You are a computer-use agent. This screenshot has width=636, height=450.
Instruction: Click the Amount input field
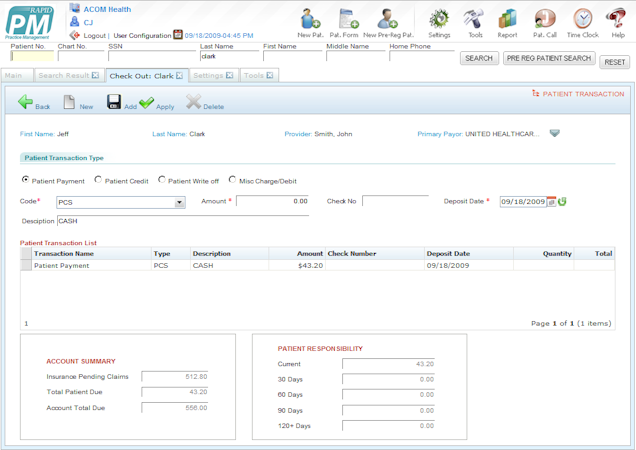click(x=273, y=201)
